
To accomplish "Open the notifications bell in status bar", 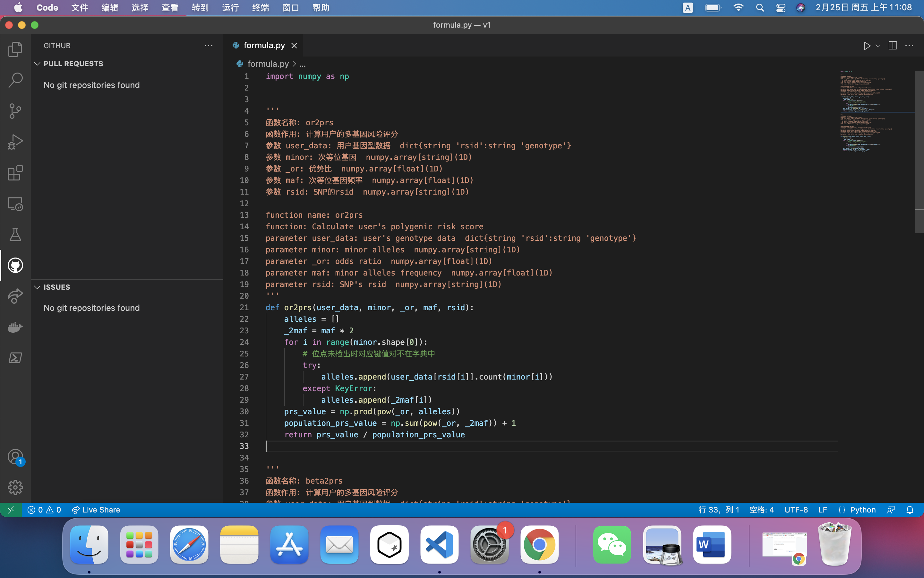I will point(910,510).
